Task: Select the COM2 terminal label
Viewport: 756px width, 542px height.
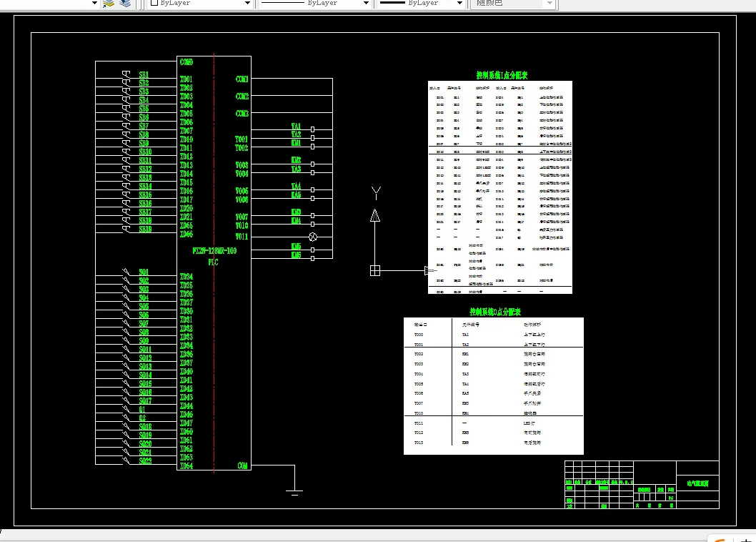Action: point(242,97)
